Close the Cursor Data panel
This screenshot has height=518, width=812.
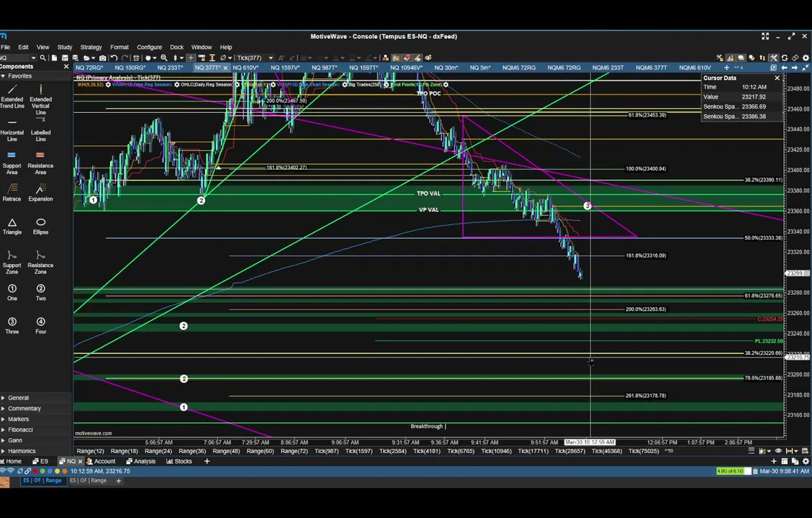(777, 78)
